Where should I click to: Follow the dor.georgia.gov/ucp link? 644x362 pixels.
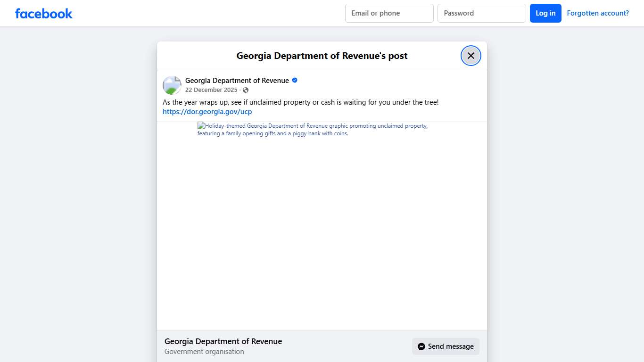207,112
